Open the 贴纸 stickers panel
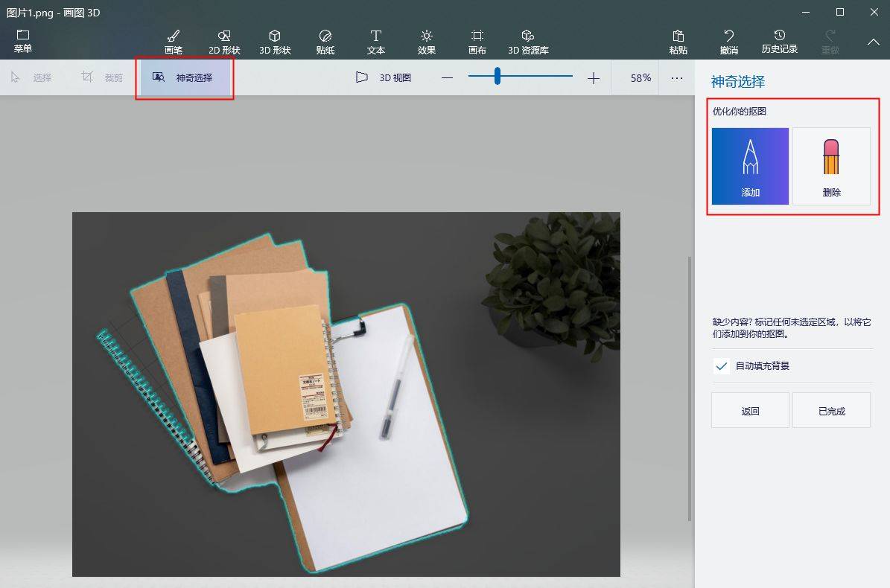890x588 pixels. pos(325,41)
